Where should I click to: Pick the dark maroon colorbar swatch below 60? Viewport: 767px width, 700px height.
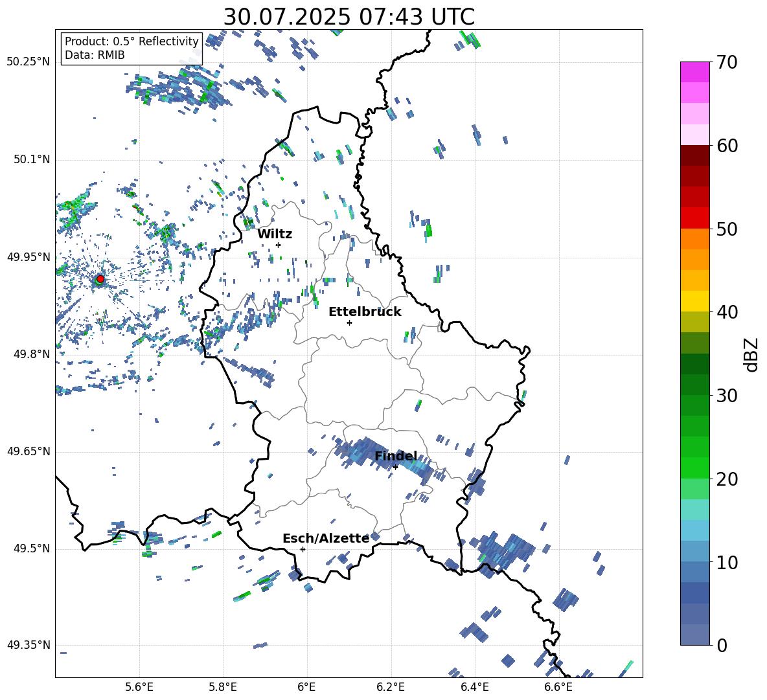tap(695, 155)
